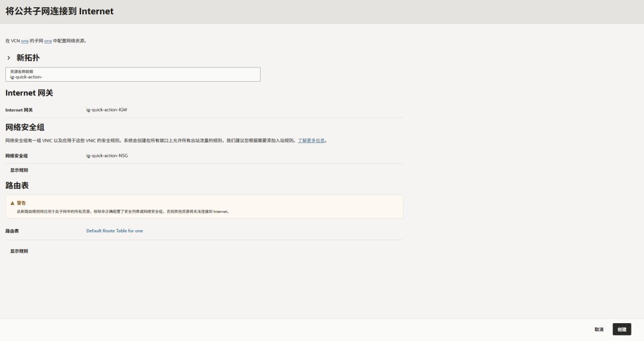Expand 显示规则 under 网络安全组
The height and width of the screenshot is (341, 644).
pos(19,170)
